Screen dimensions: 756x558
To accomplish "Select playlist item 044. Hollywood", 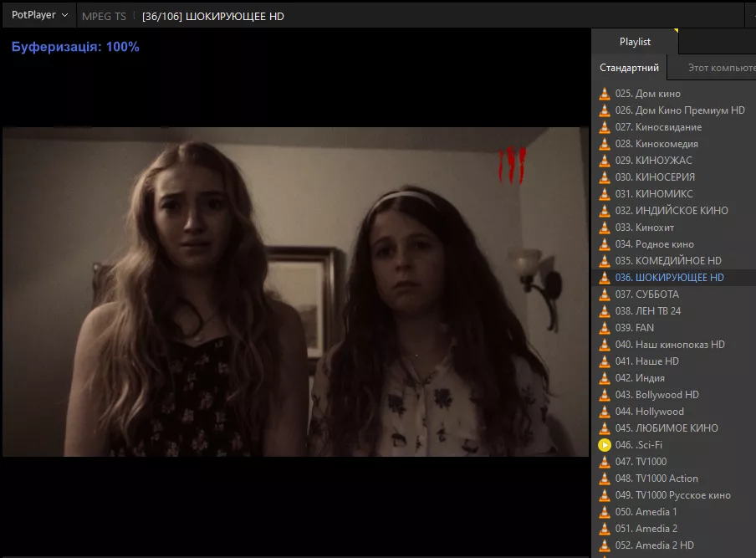I will click(674, 412).
